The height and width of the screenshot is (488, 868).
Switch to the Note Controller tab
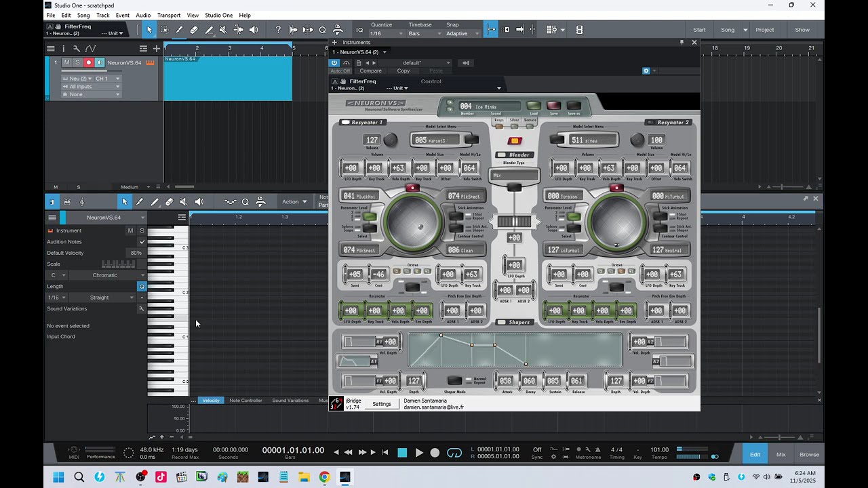245,401
